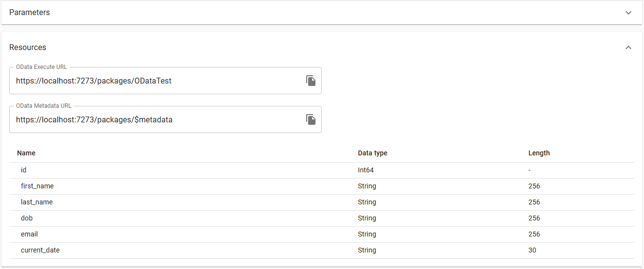Copy the OData Execute URL
The width and height of the screenshot is (644, 269).
[311, 81]
